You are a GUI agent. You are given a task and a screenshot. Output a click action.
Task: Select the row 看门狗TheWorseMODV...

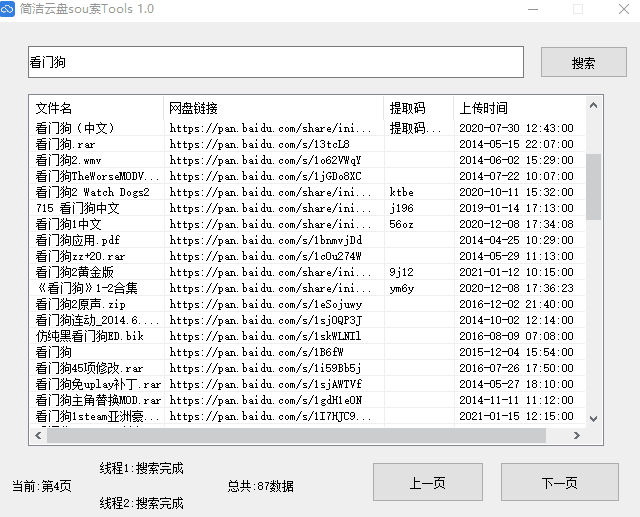(308, 176)
